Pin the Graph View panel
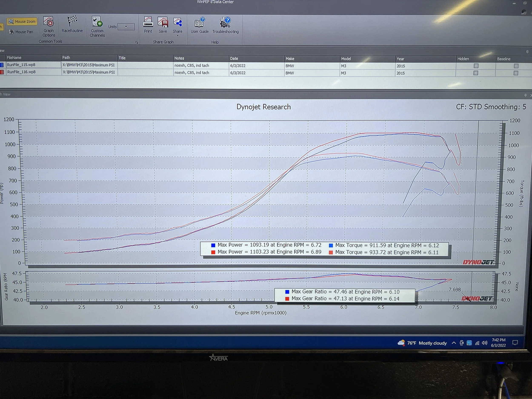Viewport: 532px width, 399px height. coord(525,96)
